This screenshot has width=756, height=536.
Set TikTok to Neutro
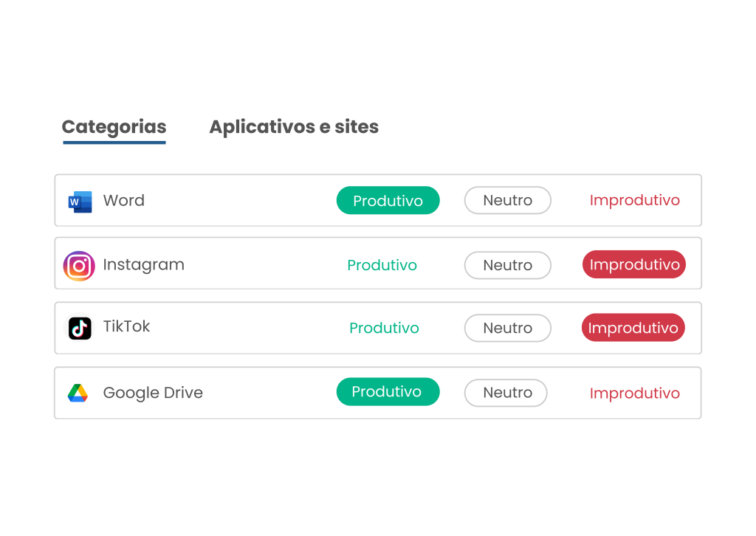point(508,329)
